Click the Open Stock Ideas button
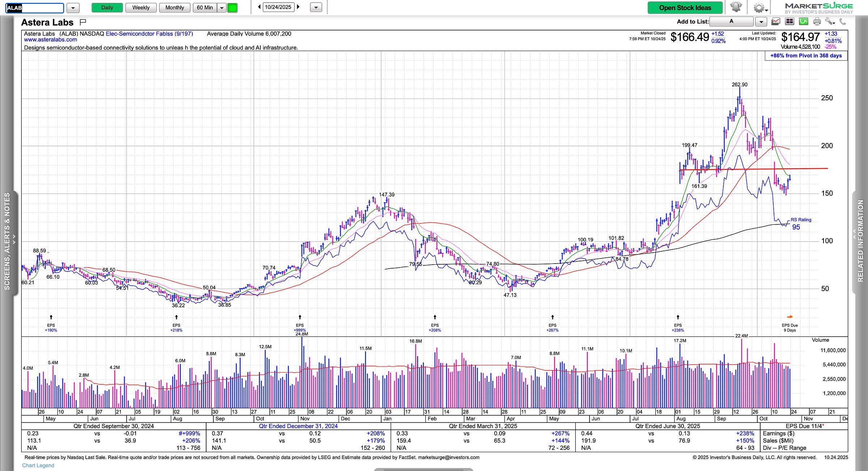Viewport: 868px width, 471px height. pyautogui.click(x=685, y=8)
